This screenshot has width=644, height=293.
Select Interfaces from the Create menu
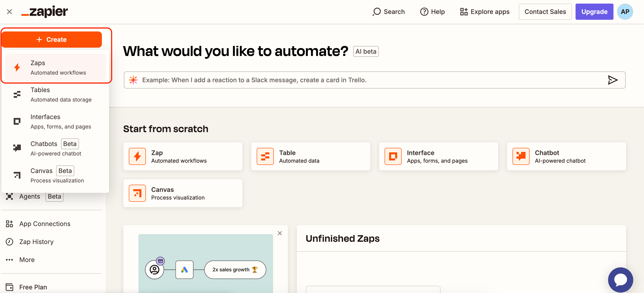[55, 122]
